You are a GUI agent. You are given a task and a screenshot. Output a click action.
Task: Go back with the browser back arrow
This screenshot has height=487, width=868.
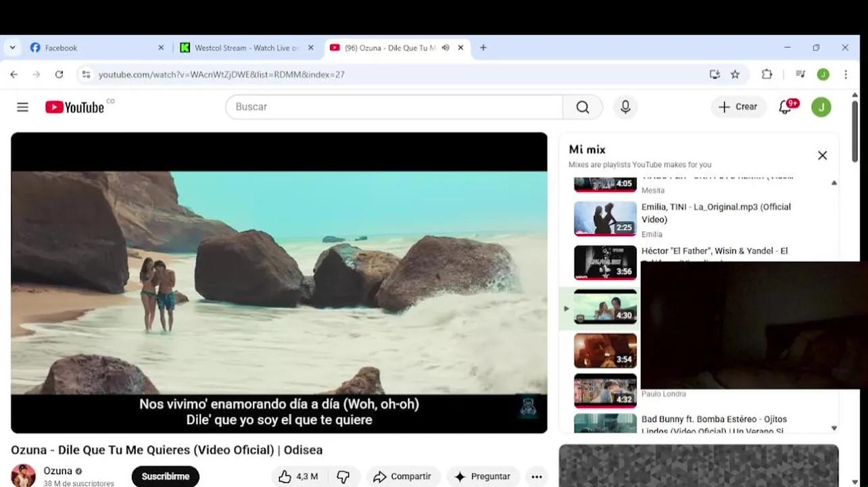[14, 74]
